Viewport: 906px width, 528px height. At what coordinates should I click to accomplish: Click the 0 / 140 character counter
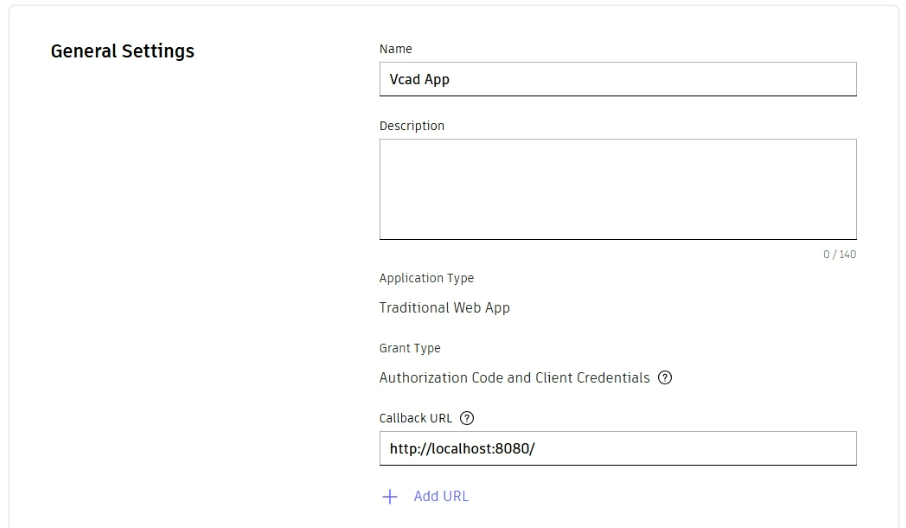coord(839,254)
